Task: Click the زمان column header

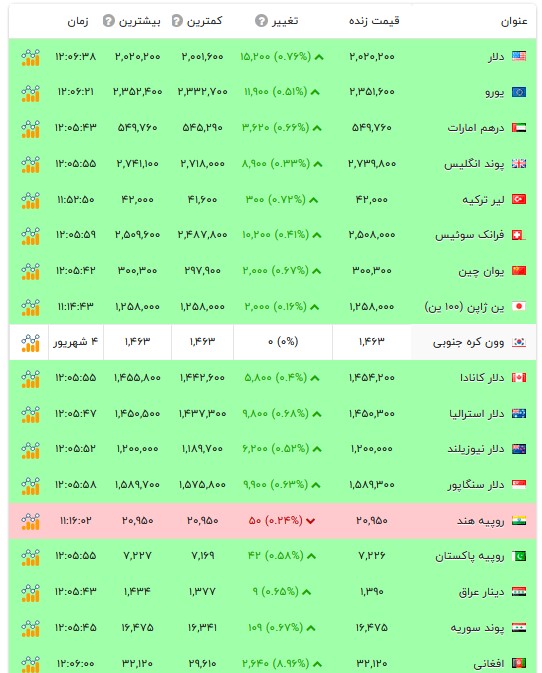Action: click(78, 21)
